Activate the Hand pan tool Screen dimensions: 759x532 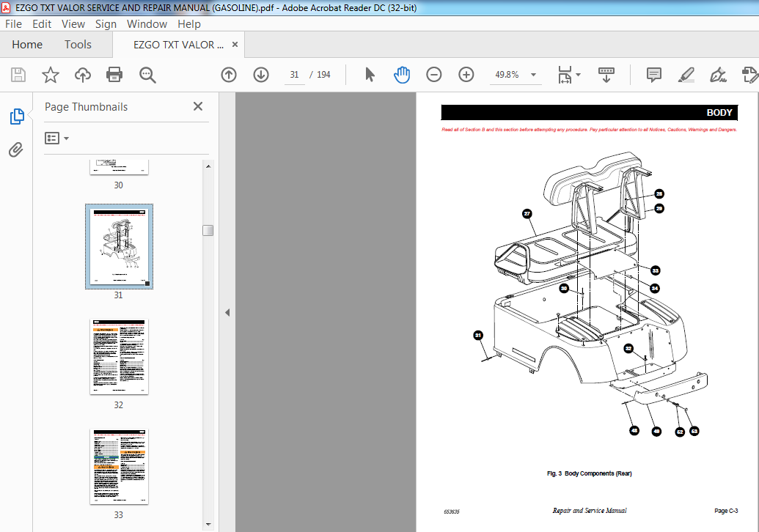(402, 75)
